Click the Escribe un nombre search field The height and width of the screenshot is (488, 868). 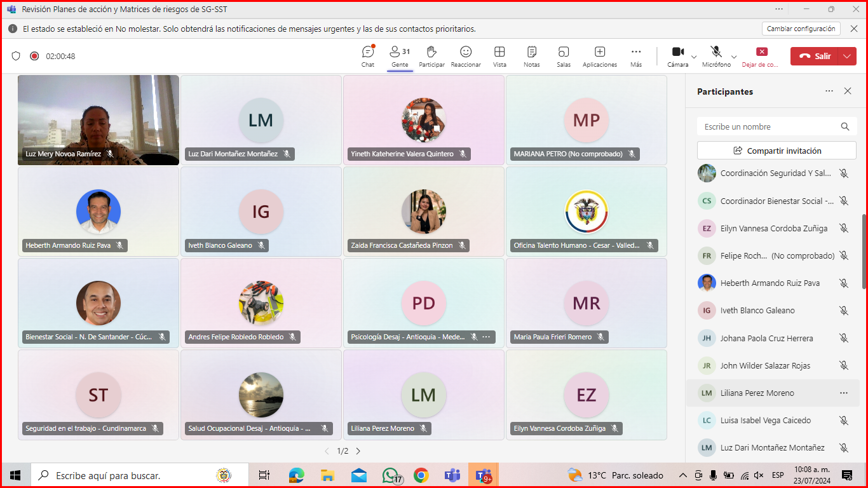coord(776,126)
